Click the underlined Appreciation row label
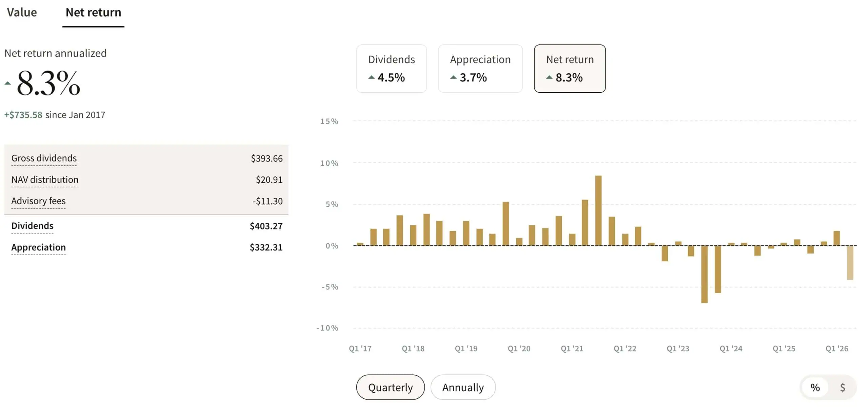This screenshot has width=868, height=411. pos(38,247)
